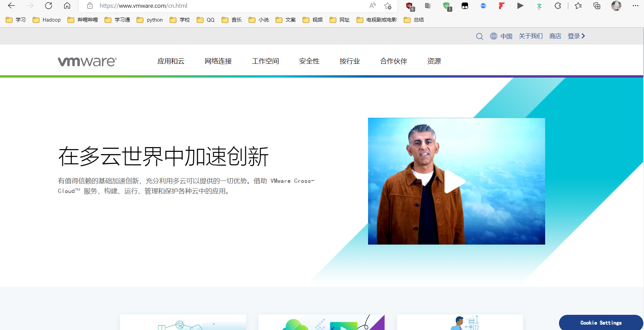Screen dimensions: 644x330
Task: Open the 学校 bookmarks folder
Action: click(x=179, y=20)
